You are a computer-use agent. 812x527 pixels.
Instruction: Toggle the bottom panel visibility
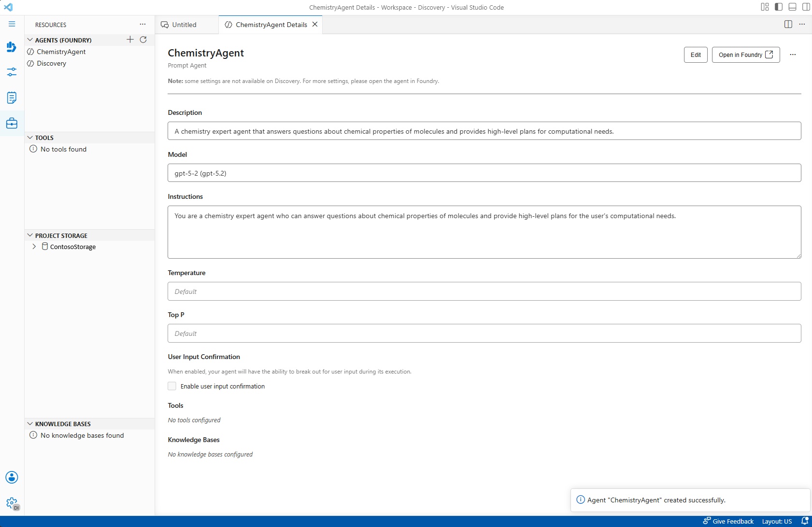tap(792, 7)
